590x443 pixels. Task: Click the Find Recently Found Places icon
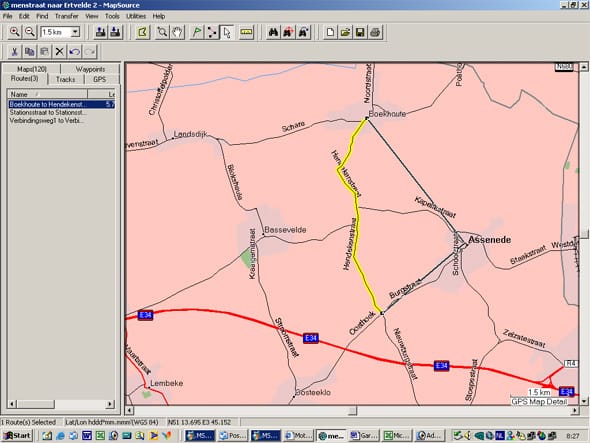point(304,32)
